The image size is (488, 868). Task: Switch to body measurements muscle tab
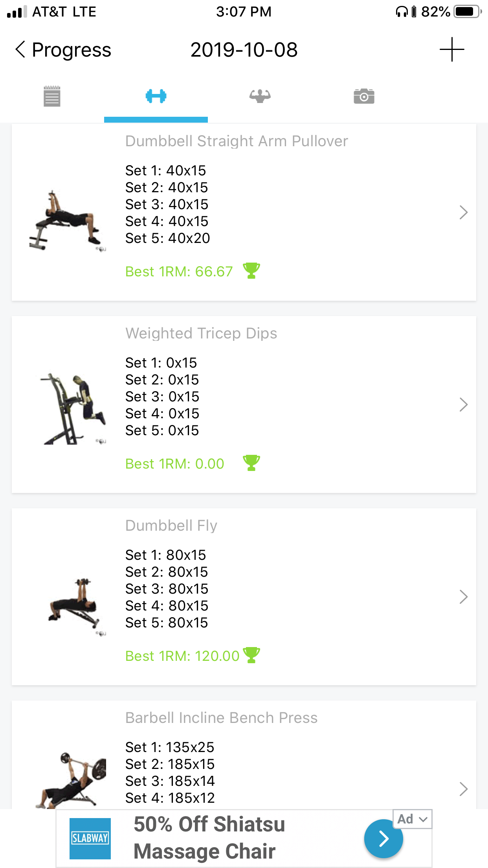(x=260, y=96)
